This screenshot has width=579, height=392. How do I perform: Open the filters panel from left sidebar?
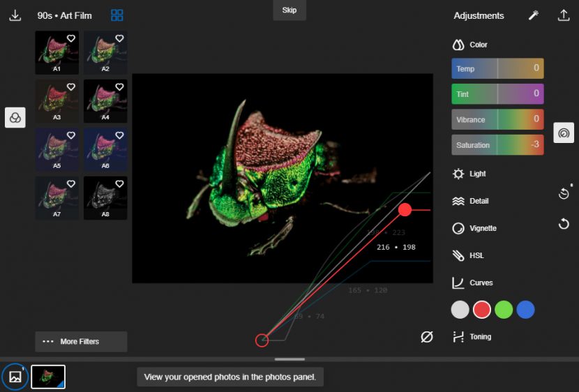pyautogui.click(x=15, y=118)
